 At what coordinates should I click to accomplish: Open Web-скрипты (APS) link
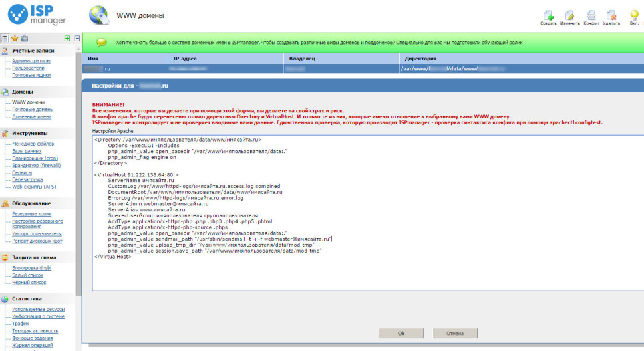point(34,187)
